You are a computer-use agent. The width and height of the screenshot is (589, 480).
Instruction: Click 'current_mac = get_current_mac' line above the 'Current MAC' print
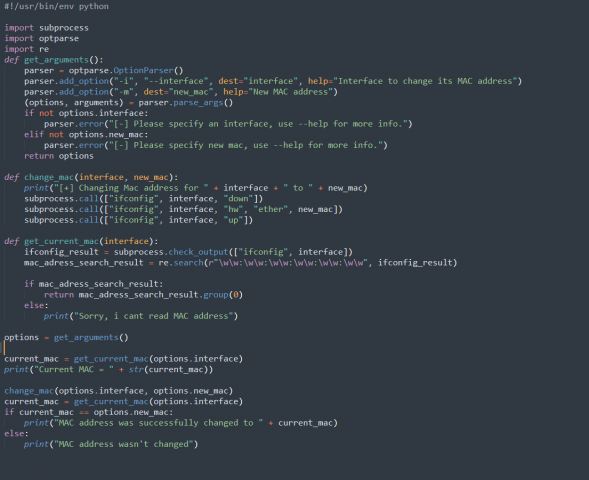coord(124,359)
